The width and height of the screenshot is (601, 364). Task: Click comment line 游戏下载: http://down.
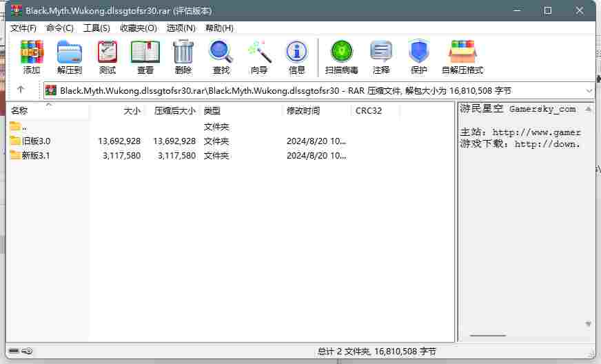click(520, 144)
